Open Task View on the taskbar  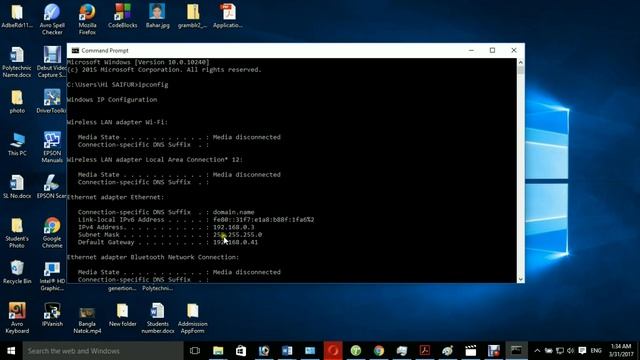pos(195,351)
